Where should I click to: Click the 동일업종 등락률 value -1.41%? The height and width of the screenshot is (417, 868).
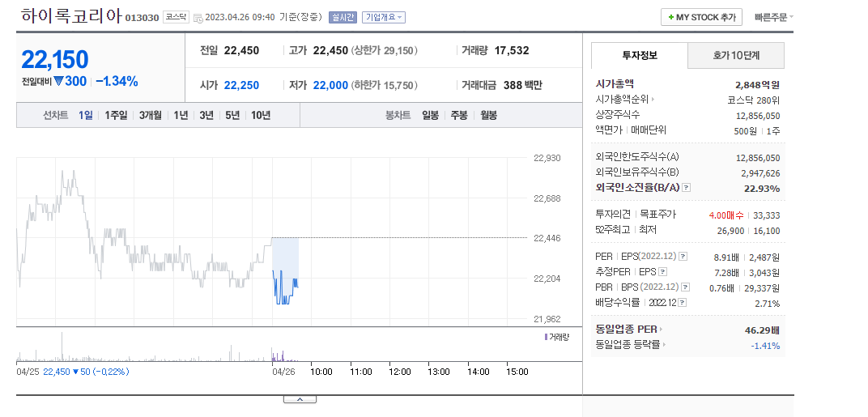pos(765,346)
